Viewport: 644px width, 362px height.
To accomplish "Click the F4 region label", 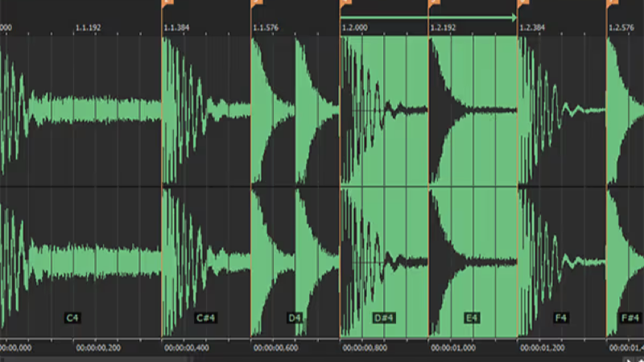I will coord(560,318).
